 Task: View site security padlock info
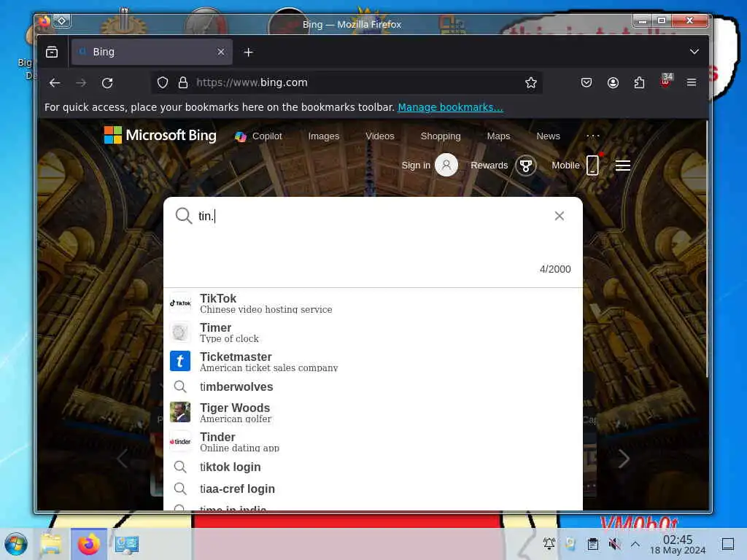point(183,82)
